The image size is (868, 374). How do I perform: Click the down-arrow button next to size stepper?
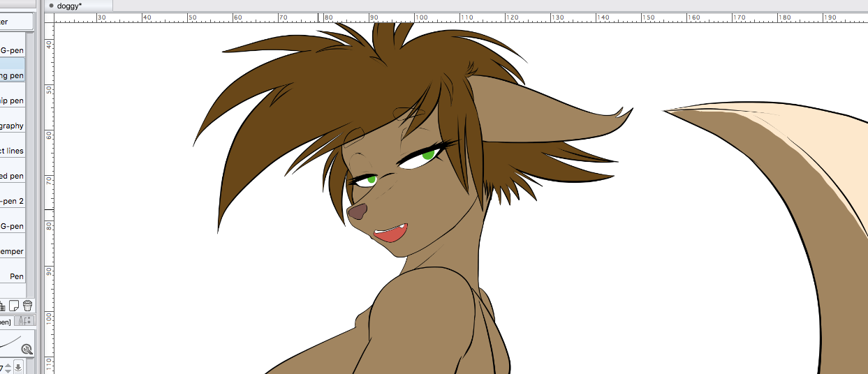point(18,367)
